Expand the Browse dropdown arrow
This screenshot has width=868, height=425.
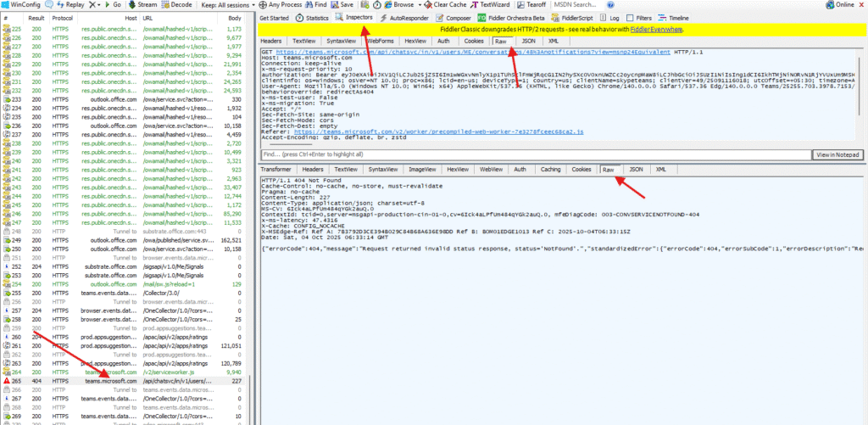pos(420,4)
